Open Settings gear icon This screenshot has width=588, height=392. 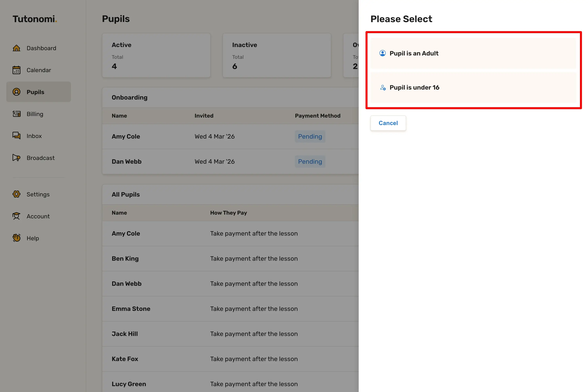tap(16, 194)
